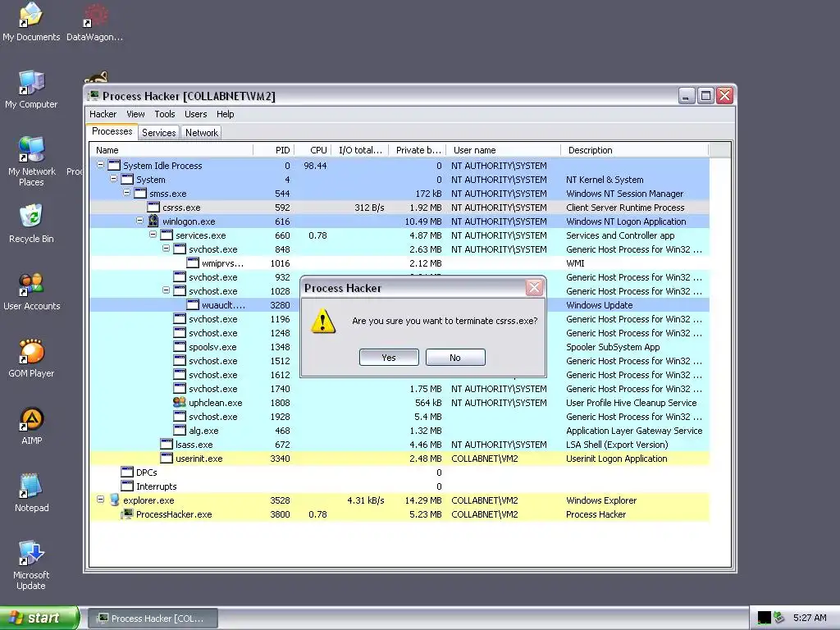Click the csrss.exe process icon

tap(153, 208)
